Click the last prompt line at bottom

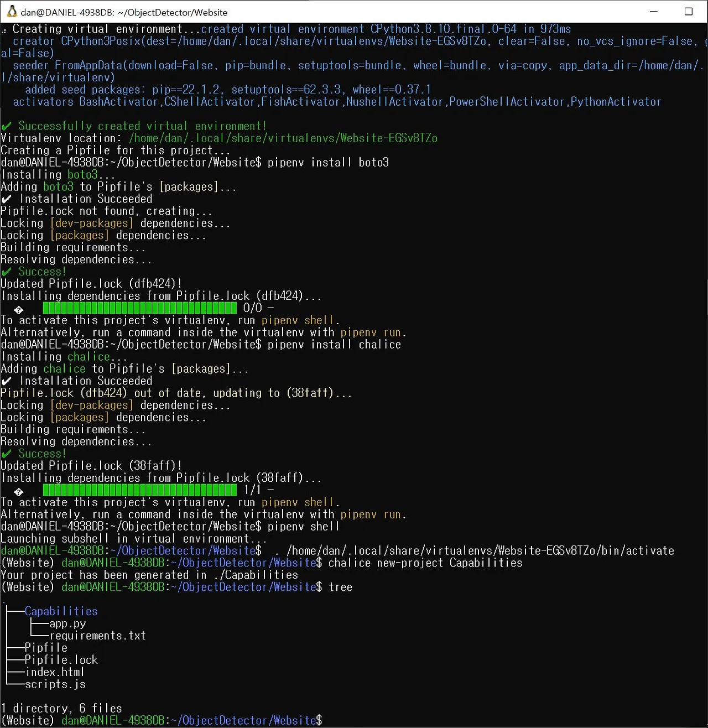pos(162,721)
